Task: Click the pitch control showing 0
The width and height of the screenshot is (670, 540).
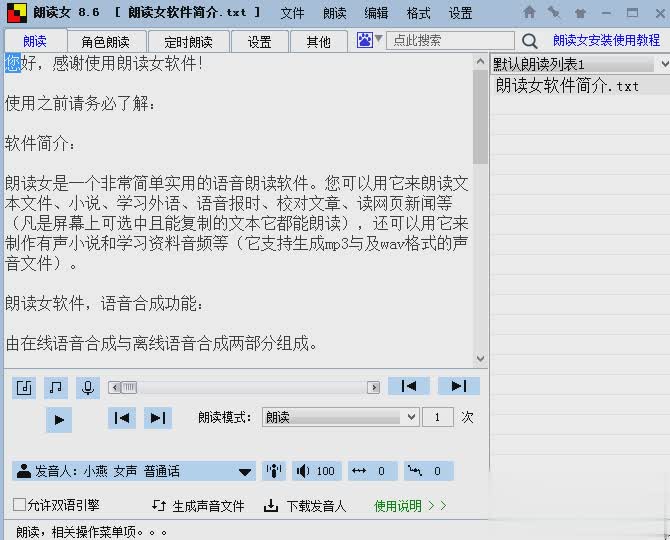Action: pyautogui.click(x=429, y=471)
